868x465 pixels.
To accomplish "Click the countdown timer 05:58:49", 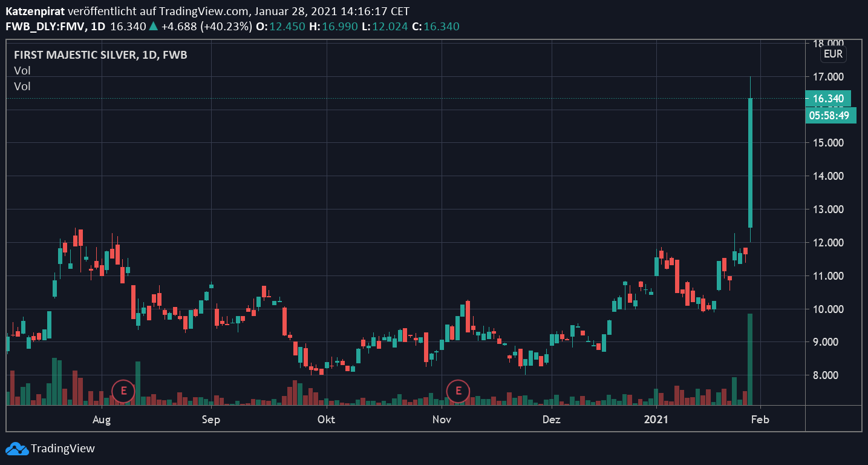I will click(x=830, y=115).
